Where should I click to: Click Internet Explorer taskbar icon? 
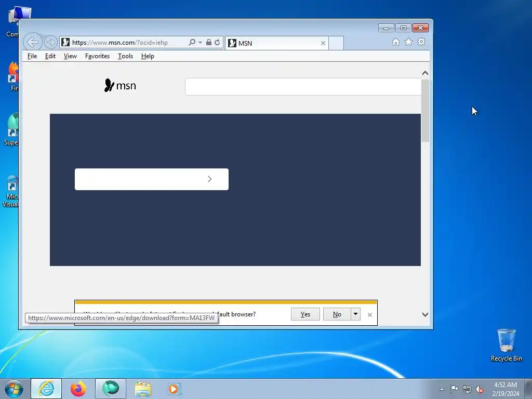46,389
